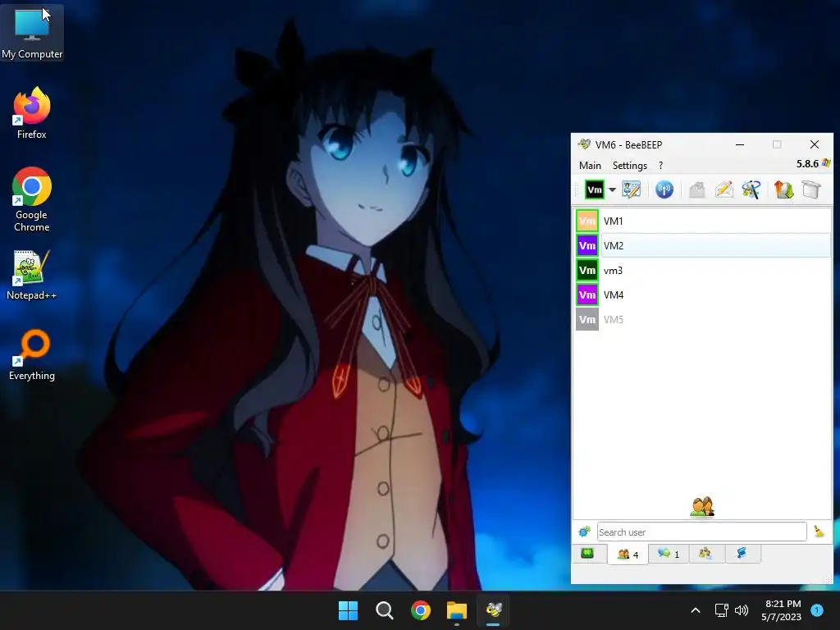This screenshot has height=630, width=840.
Task: Open the clock showing 8:21 PM
Action: (x=782, y=610)
